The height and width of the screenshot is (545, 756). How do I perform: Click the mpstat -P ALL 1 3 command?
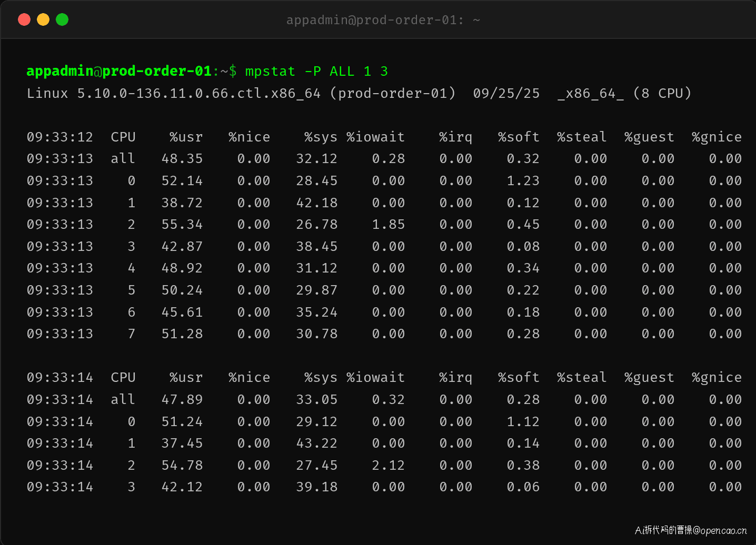316,71
